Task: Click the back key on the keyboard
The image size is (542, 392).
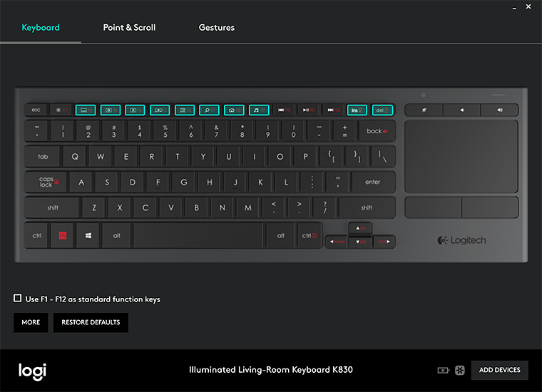Action: [377, 131]
